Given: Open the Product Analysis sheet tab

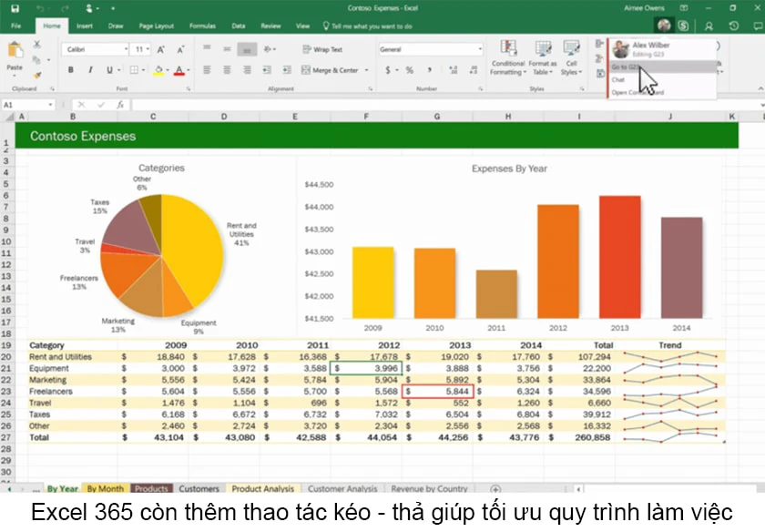Looking at the screenshot, I should point(262,488).
